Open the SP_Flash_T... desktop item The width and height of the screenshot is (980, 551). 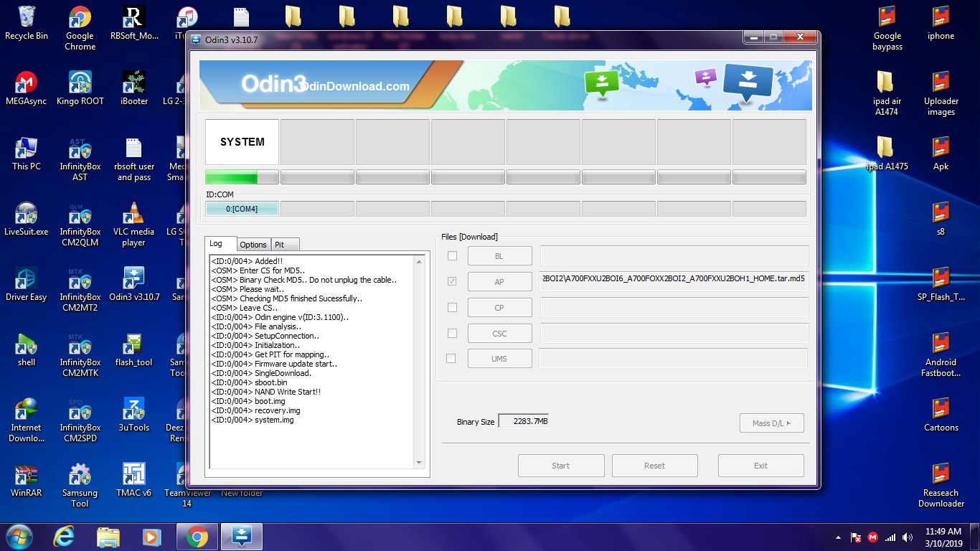941,285
